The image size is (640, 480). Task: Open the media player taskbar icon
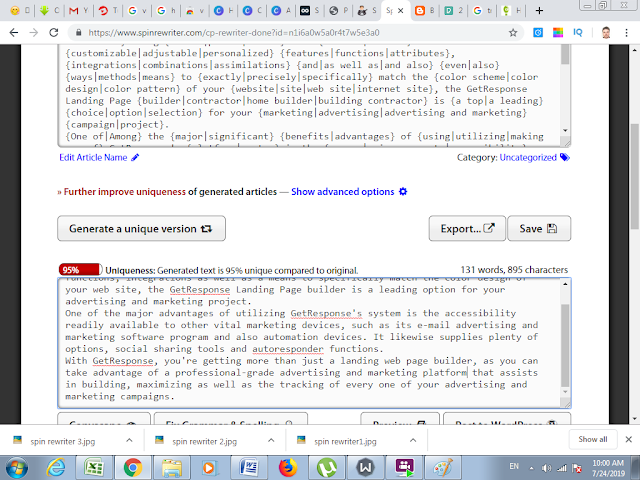pos(210,468)
